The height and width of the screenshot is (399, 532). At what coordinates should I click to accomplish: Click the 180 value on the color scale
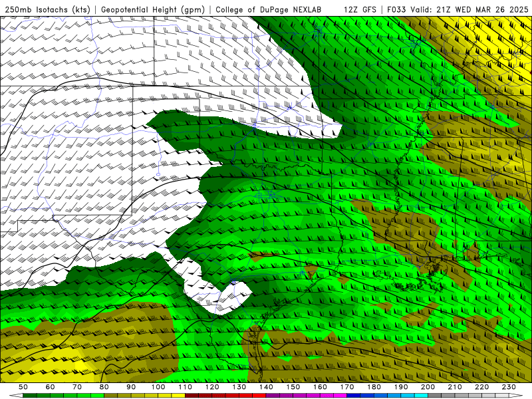374,387
